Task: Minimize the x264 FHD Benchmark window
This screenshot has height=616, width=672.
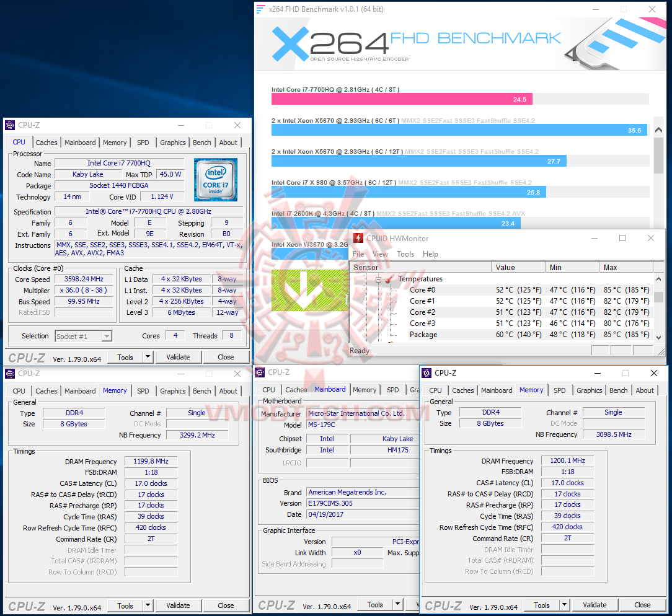Action: (596, 9)
